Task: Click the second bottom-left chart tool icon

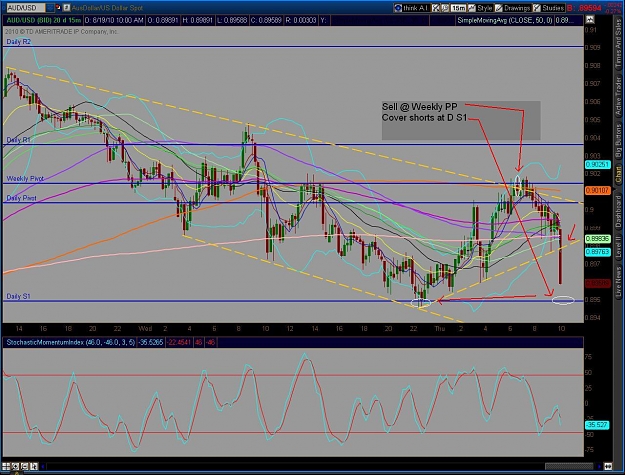Action: pos(15,466)
